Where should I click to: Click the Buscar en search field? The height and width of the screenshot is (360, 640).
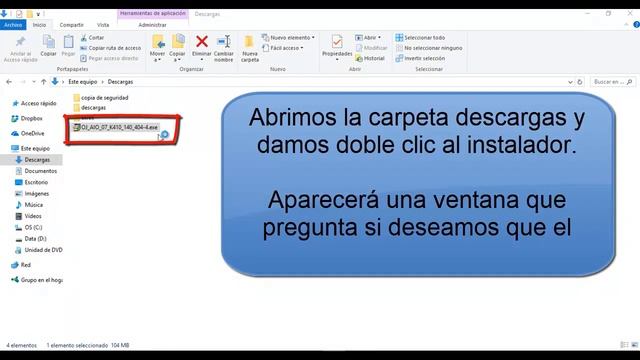613,82
